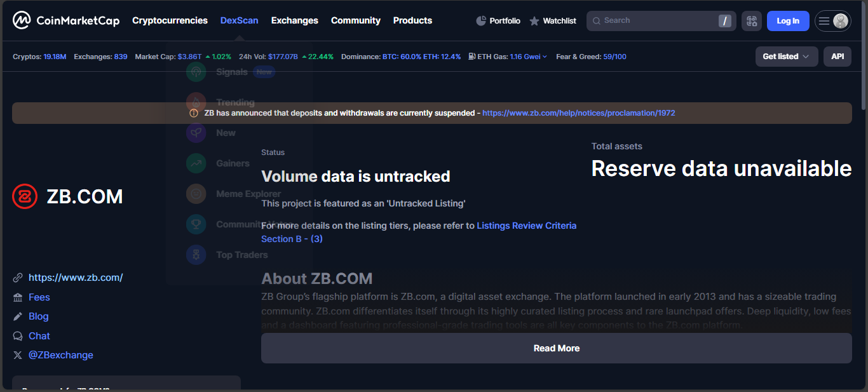868x392 pixels.
Task: Click the ETH gas pump icon
Action: (471, 57)
